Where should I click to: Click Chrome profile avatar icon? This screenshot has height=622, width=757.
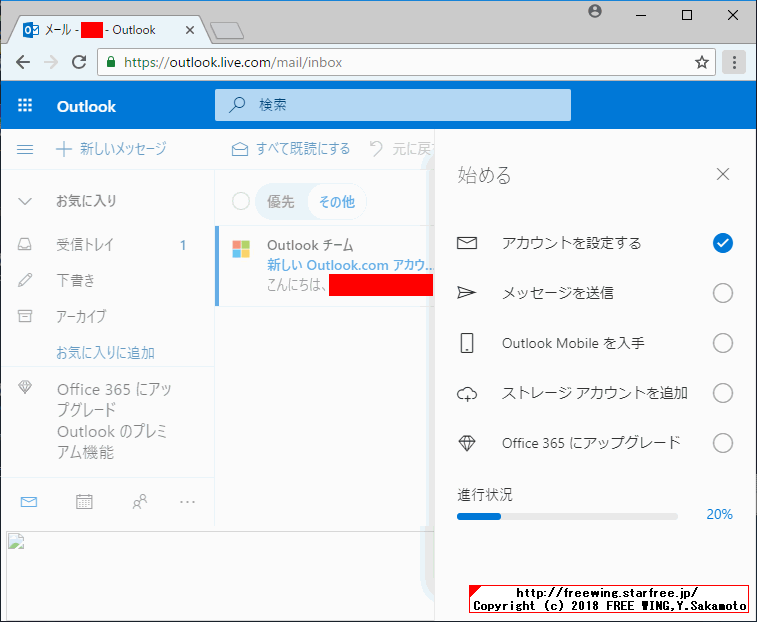[595, 11]
